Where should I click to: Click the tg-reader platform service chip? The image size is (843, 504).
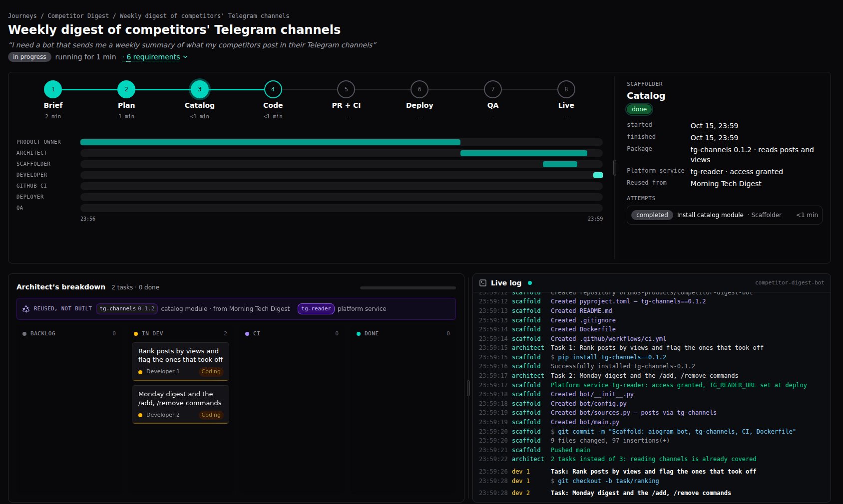[x=316, y=309]
